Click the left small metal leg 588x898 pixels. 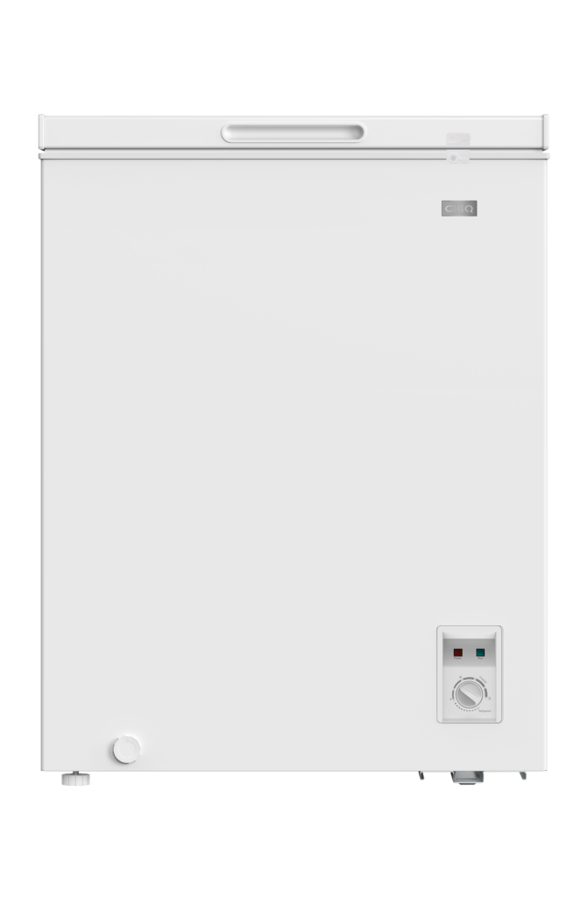pos(422,775)
